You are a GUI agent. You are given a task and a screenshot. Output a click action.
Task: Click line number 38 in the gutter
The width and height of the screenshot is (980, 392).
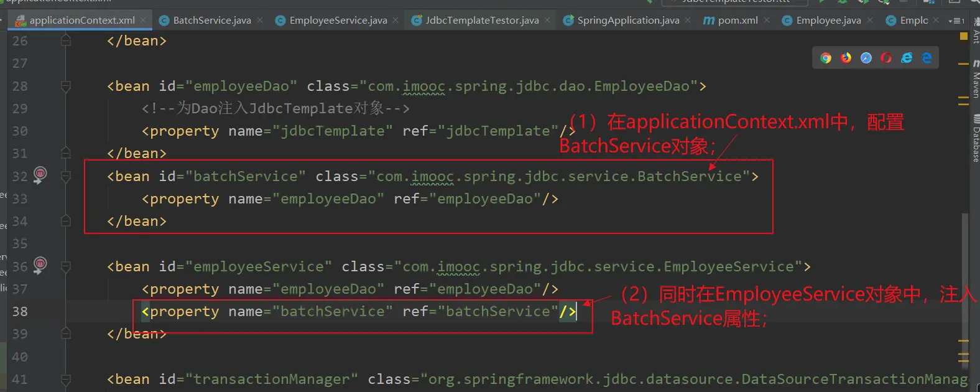20,312
